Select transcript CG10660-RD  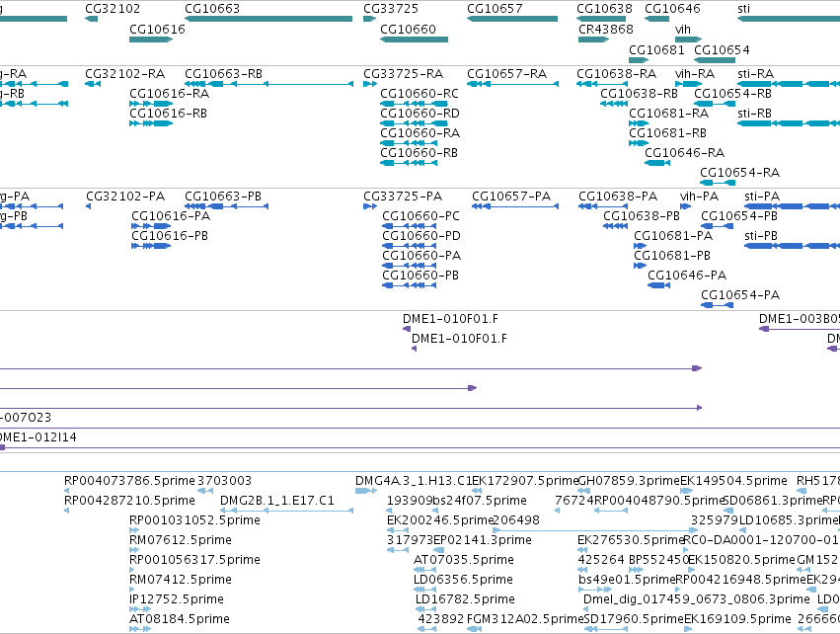tap(420, 114)
